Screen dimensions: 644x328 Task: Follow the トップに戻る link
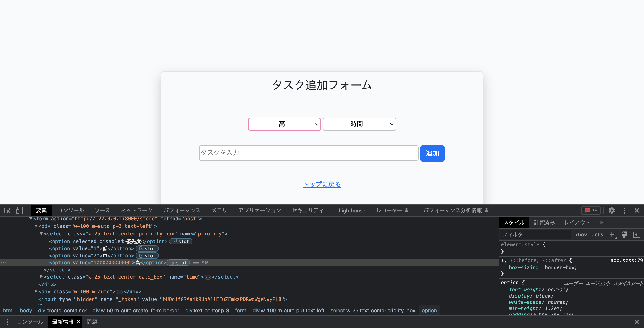(322, 184)
